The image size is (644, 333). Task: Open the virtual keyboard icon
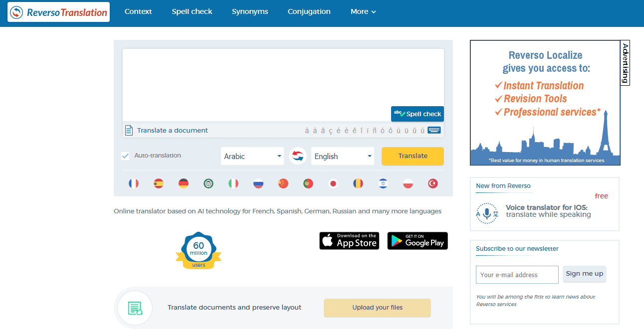[x=434, y=130]
